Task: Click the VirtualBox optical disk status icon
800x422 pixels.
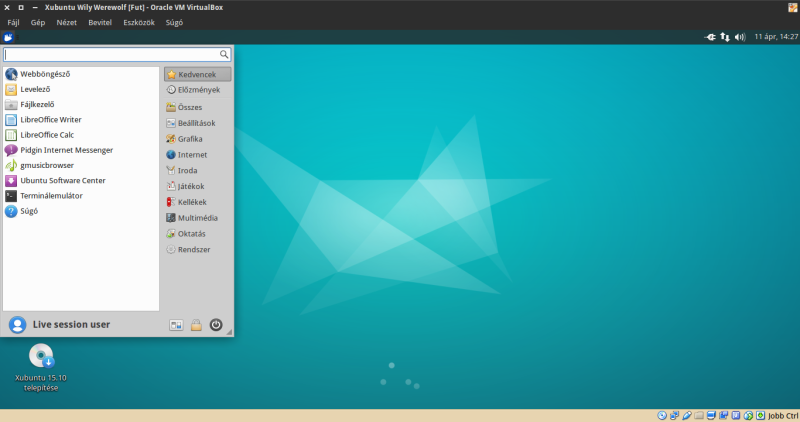Action: (x=662, y=415)
